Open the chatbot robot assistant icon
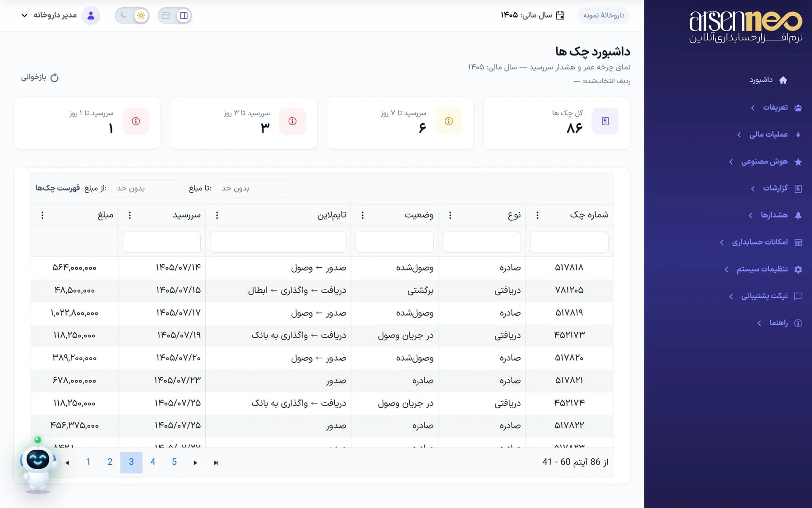The height and width of the screenshot is (508, 812). [38, 466]
